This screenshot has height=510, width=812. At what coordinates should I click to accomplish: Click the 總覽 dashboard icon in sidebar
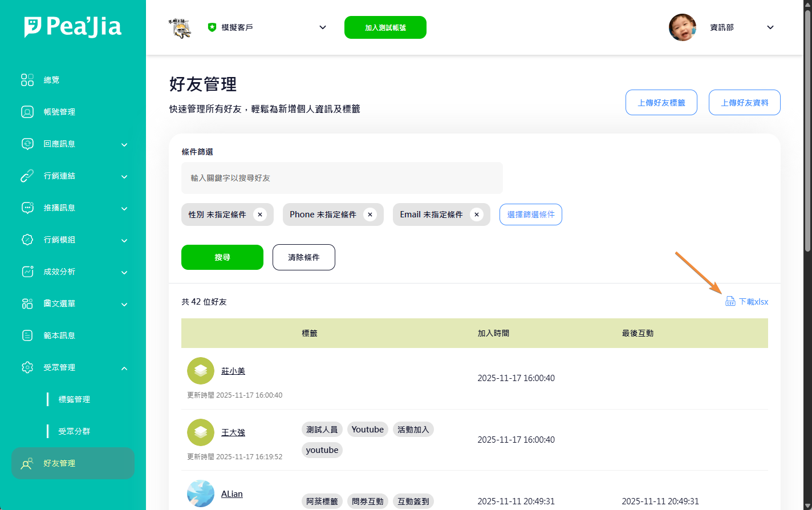tap(27, 80)
